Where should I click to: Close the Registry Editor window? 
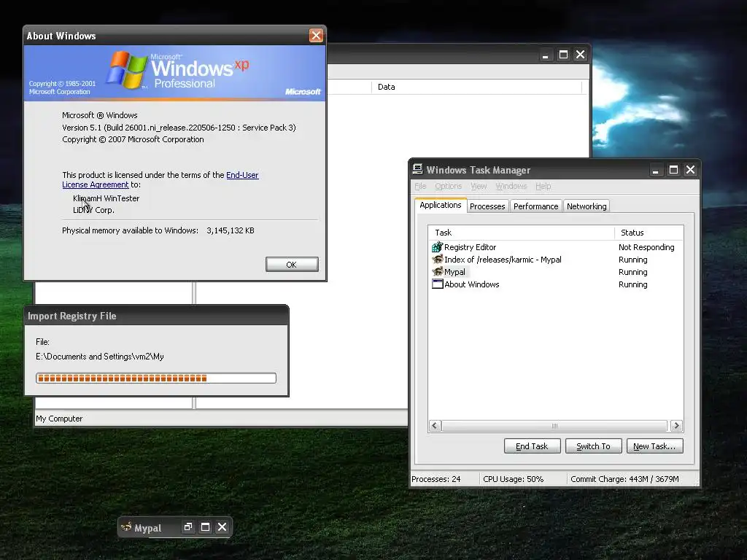point(580,55)
